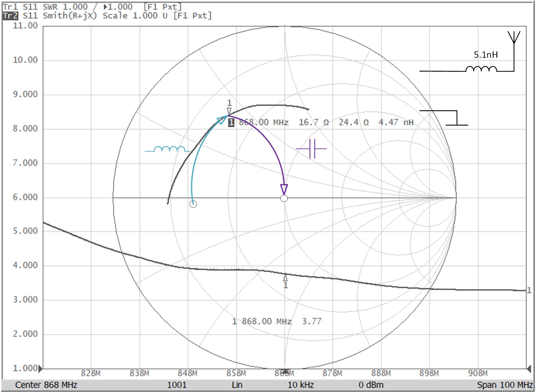535x392 pixels.
Task: Click the Lin sweep type indicator
Action: point(237,385)
